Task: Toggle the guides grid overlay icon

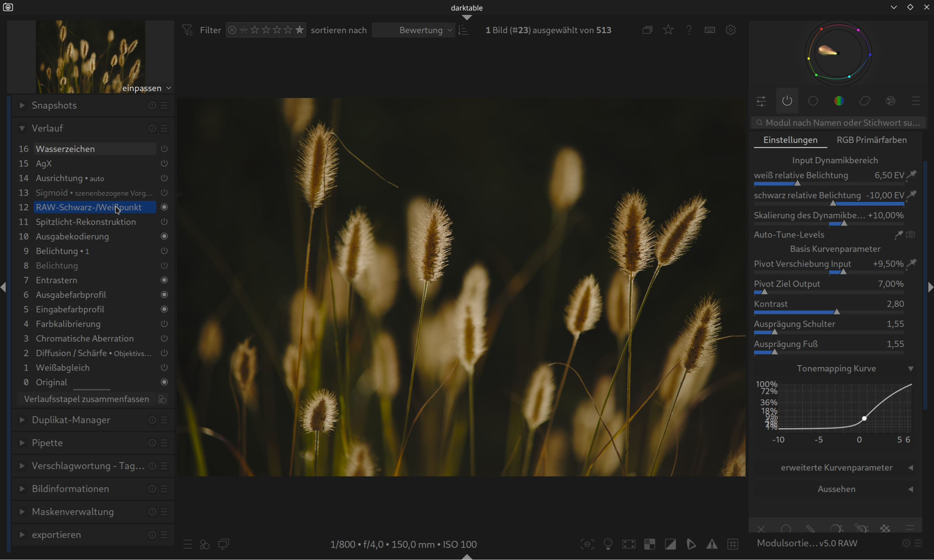Action: [x=733, y=544]
